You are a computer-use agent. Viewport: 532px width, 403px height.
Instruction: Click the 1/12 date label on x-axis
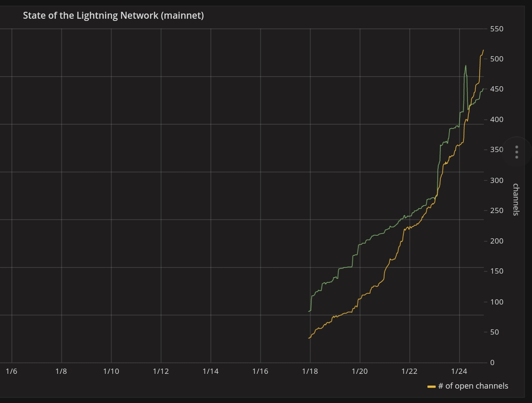[x=161, y=371]
